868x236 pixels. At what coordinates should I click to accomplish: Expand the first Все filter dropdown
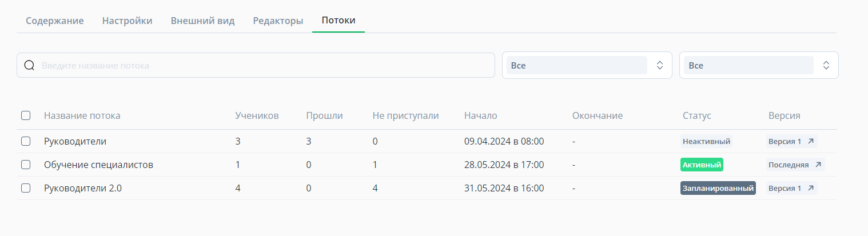click(587, 65)
